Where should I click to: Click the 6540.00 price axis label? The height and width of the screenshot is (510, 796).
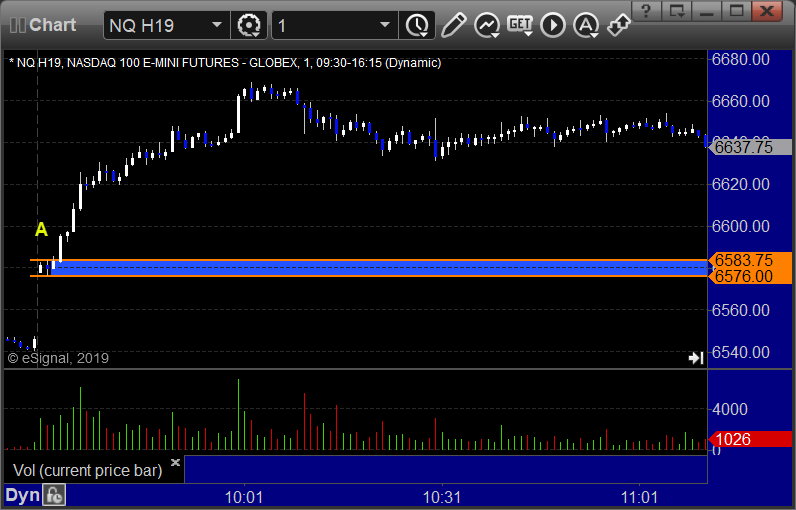pyautogui.click(x=741, y=352)
